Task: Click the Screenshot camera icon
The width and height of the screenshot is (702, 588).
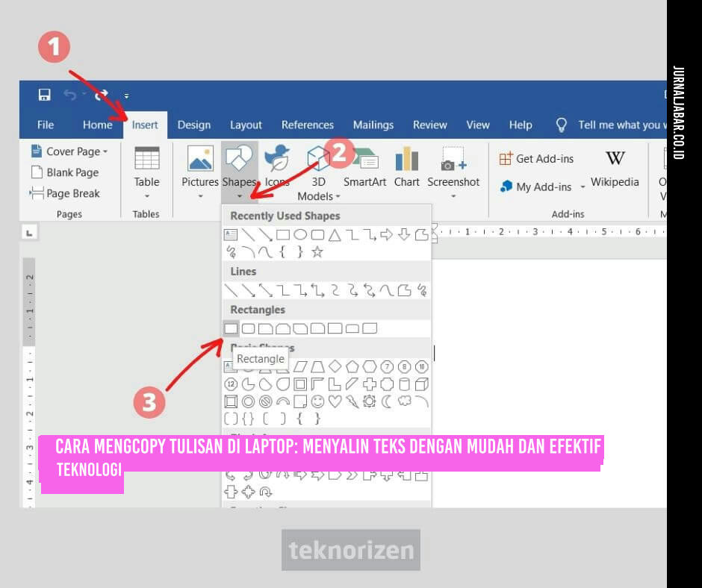Action: click(x=453, y=159)
